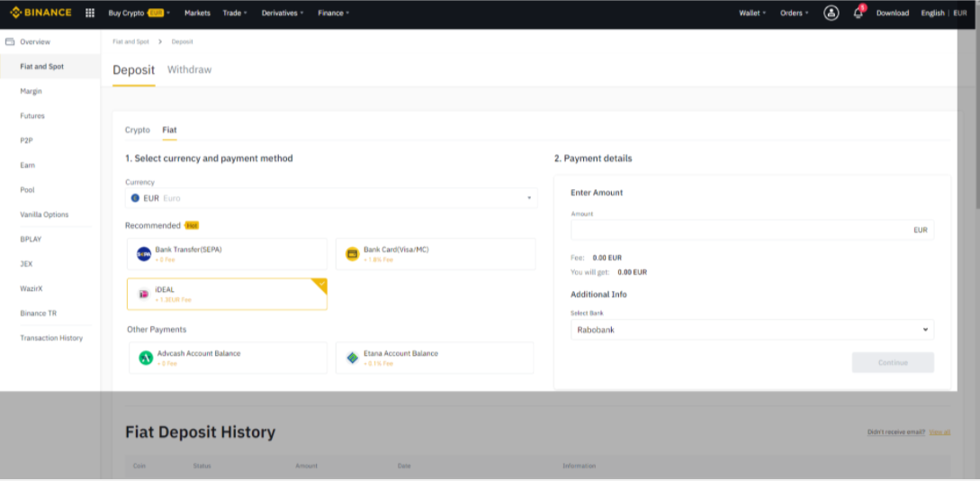The width and height of the screenshot is (980, 481).
Task: Select Fiat and Spot in sidebar
Action: tap(50, 67)
